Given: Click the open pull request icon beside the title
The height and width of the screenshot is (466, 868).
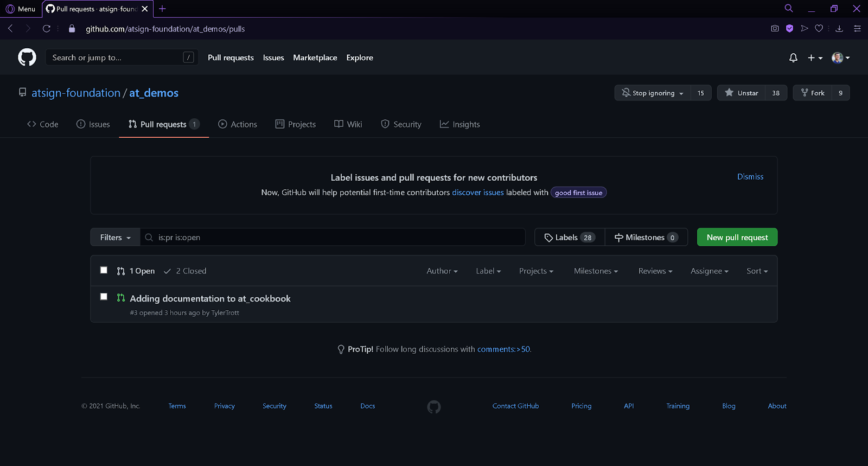Looking at the screenshot, I should coord(121,298).
